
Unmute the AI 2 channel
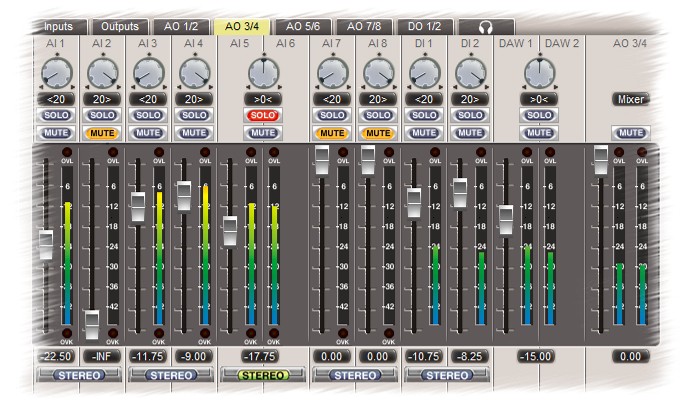click(102, 133)
